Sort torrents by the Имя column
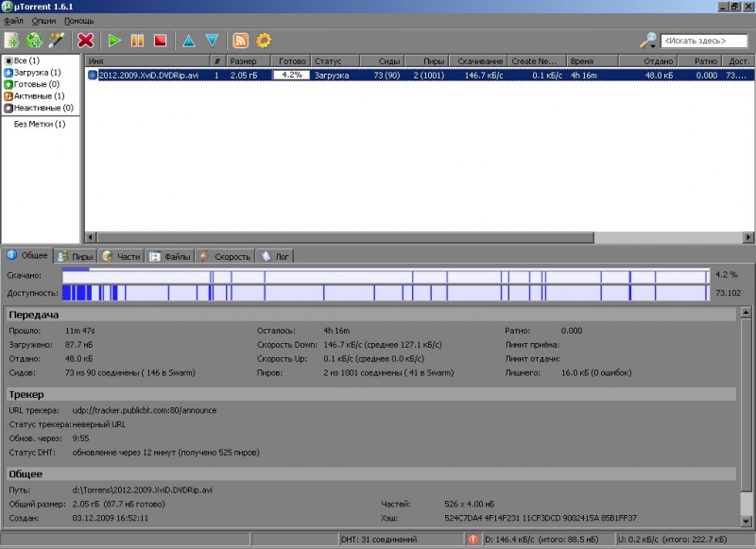 coord(147,61)
